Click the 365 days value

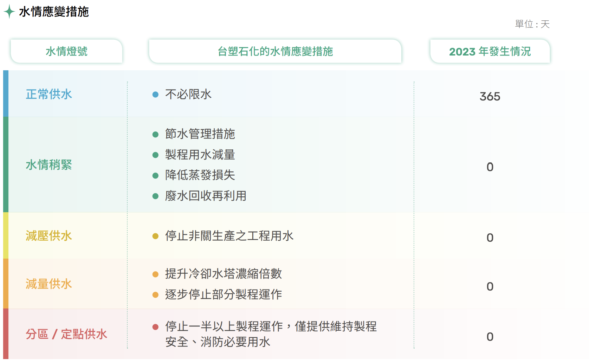[490, 96]
